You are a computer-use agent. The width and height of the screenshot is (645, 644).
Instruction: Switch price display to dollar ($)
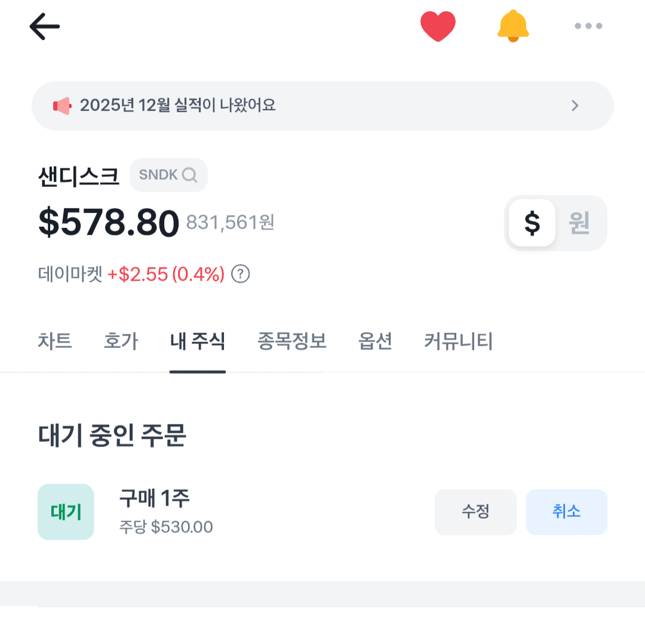pyautogui.click(x=532, y=223)
